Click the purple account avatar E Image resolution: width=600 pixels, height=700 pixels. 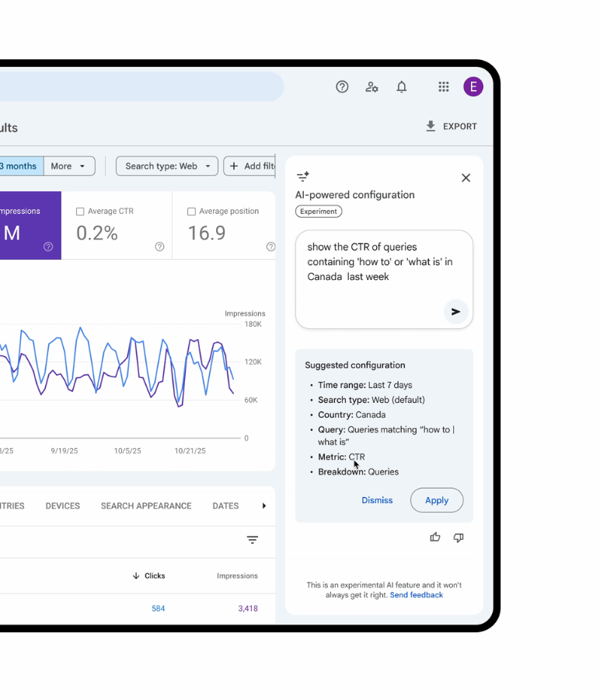coord(473,87)
